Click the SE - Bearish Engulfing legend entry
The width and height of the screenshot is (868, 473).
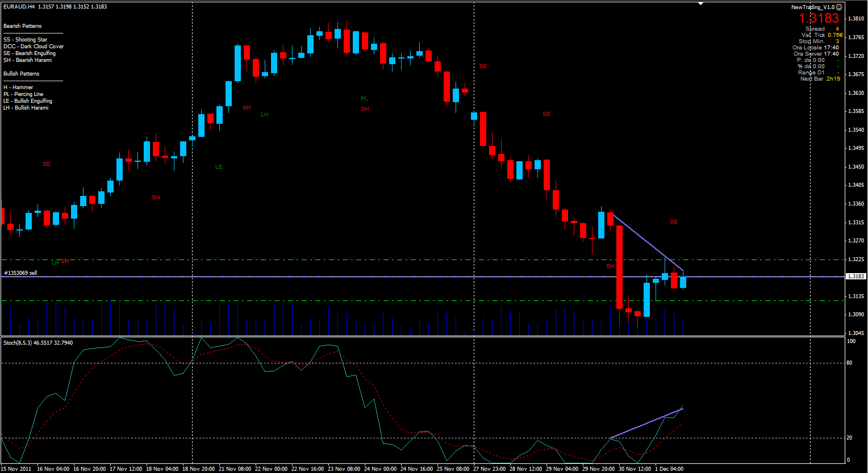(30, 53)
